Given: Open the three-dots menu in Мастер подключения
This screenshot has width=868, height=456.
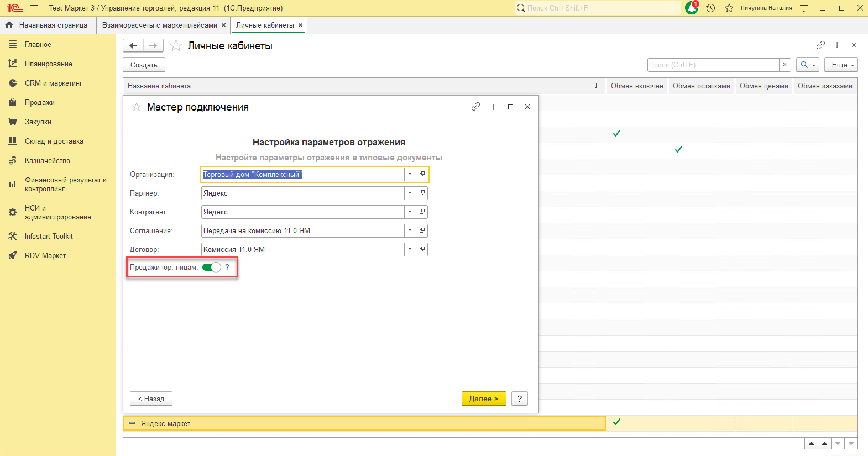Looking at the screenshot, I should [493, 107].
